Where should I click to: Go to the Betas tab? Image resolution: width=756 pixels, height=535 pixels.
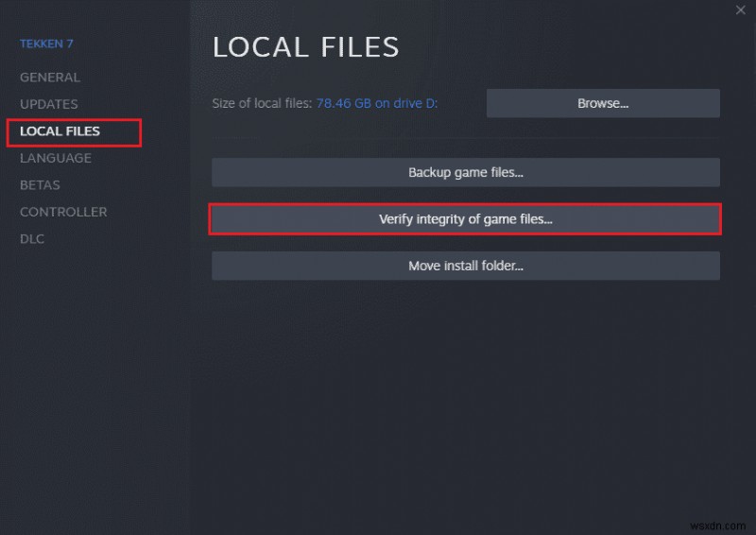[40, 185]
